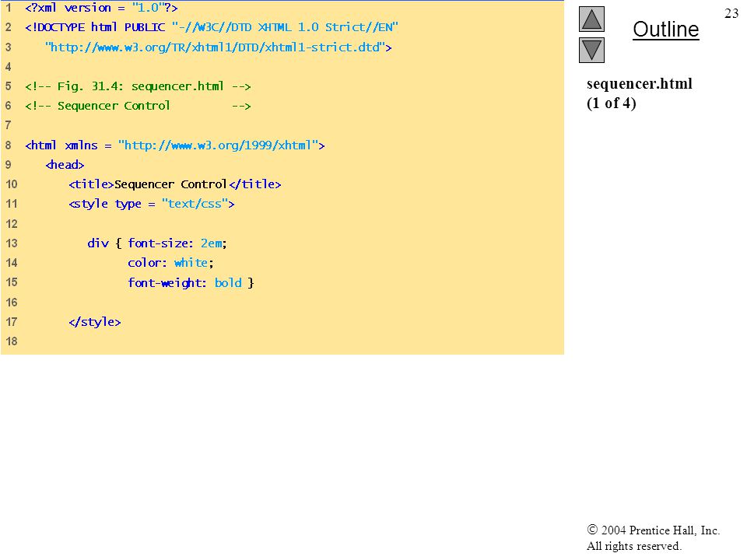
Task: Click the '(1 of 4)' label
Action: click(x=612, y=103)
